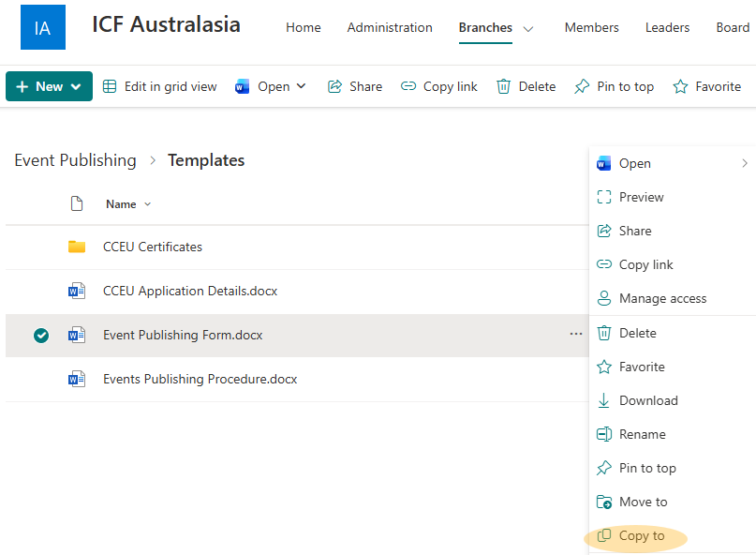This screenshot has width=756, height=555.
Task: Click the Delete trash icon in toolbar
Action: 504,86
